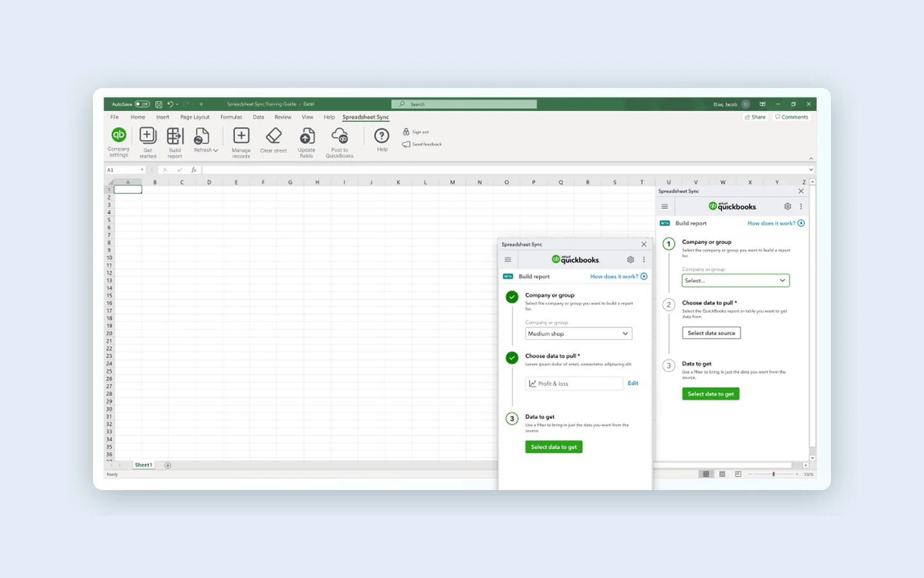
Task: Switch to the Formulas tab
Action: tap(231, 118)
